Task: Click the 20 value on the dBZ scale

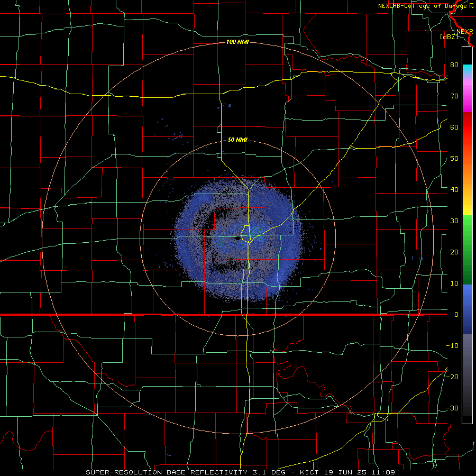Action: (454, 252)
